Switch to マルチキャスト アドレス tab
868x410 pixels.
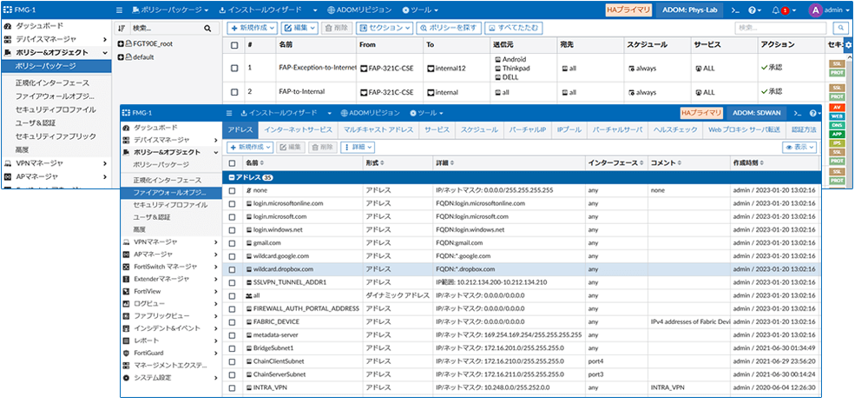pyautogui.click(x=378, y=129)
